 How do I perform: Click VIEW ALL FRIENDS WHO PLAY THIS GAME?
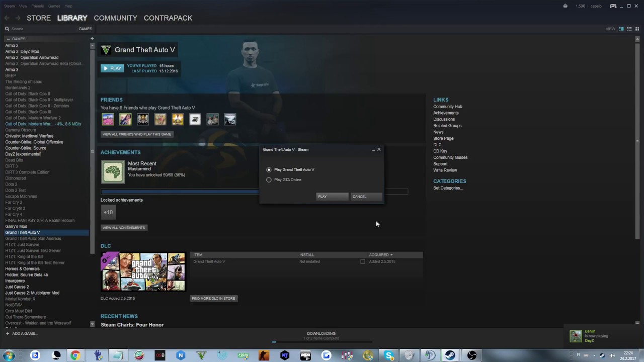(137, 134)
